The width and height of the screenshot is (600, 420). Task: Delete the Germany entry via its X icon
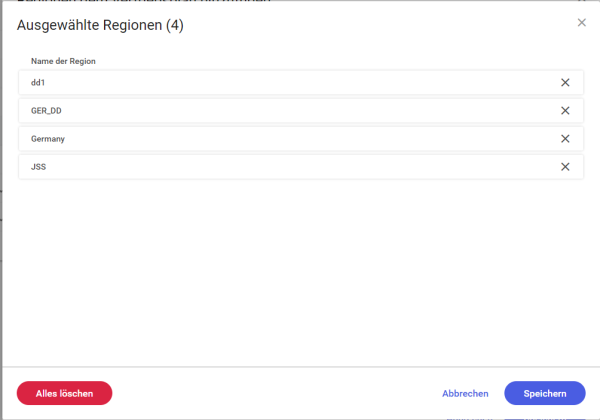[x=565, y=138]
